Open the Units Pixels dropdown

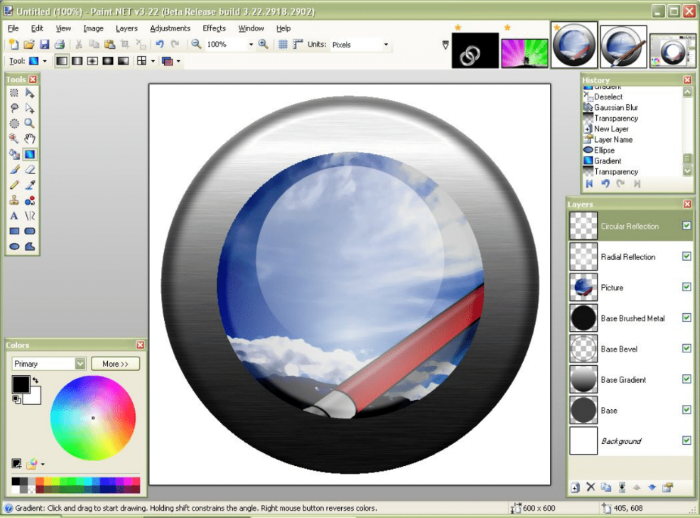pos(386,44)
